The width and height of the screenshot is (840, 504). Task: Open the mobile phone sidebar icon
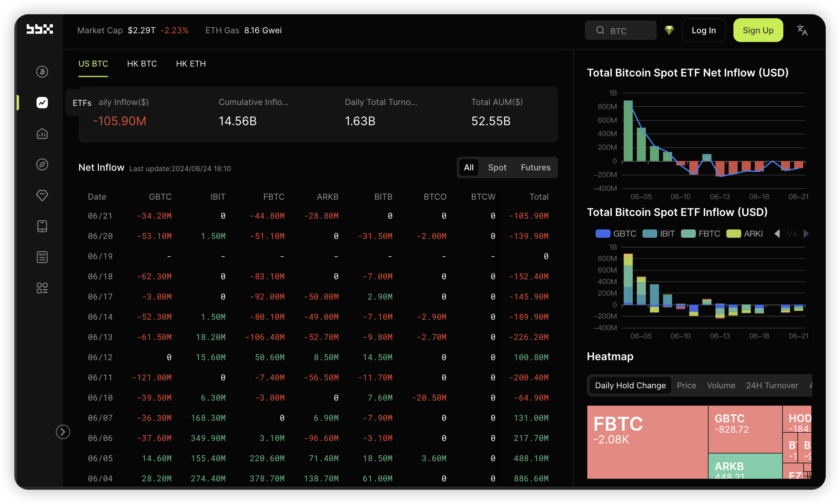pos(42,226)
